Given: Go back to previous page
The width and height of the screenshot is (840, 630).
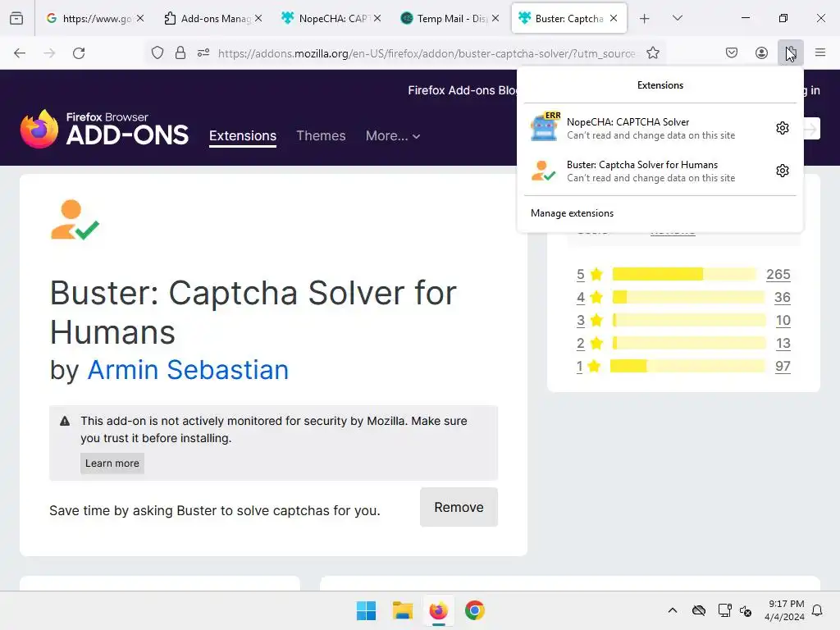Looking at the screenshot, I should 20,53.
